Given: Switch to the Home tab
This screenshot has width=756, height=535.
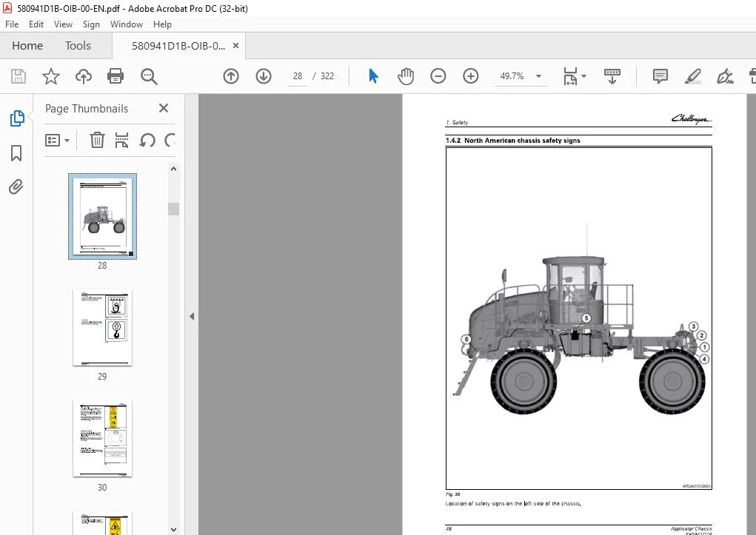Looking at the screenshot, I should 27,46.
